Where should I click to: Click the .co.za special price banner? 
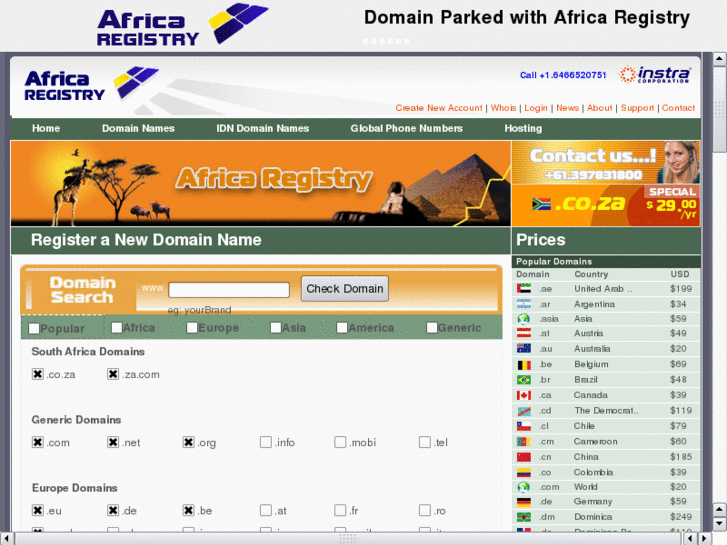point(606,205)
